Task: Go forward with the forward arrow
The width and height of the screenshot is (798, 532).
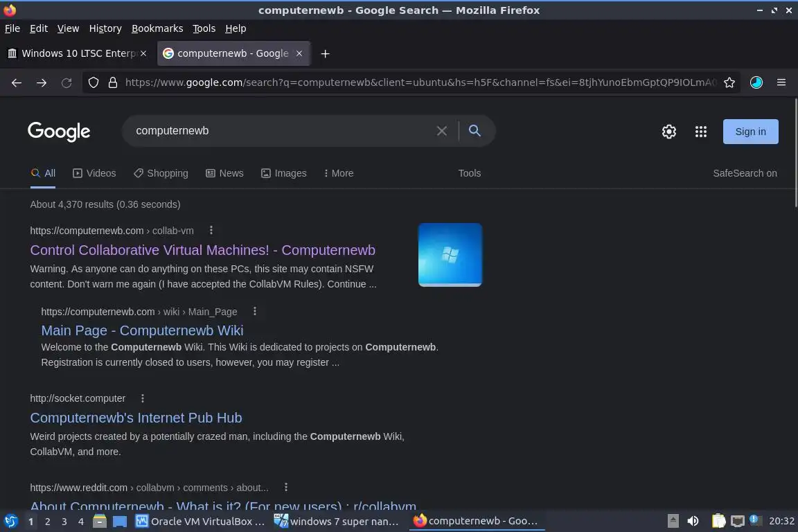Action: (x=42, y=82)
